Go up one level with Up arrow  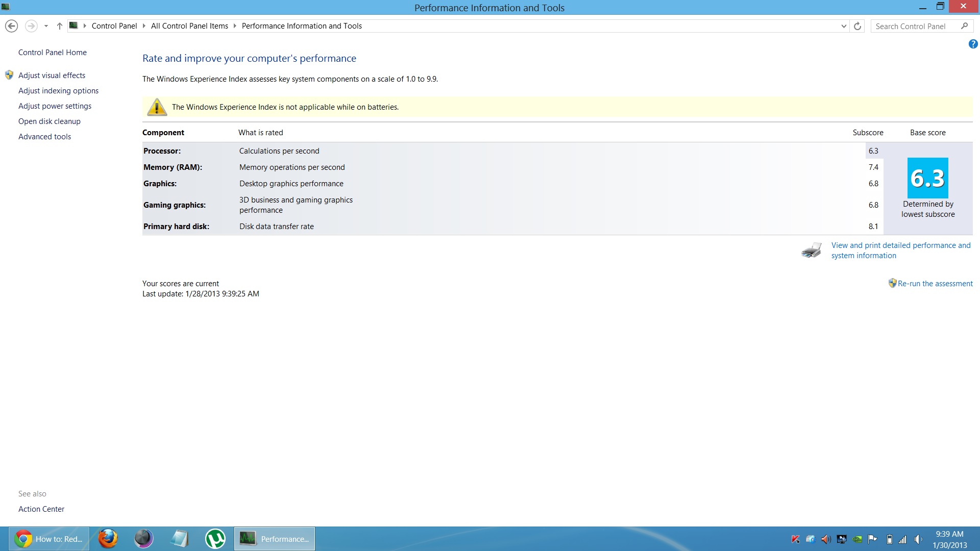click(x=60, y=26)
